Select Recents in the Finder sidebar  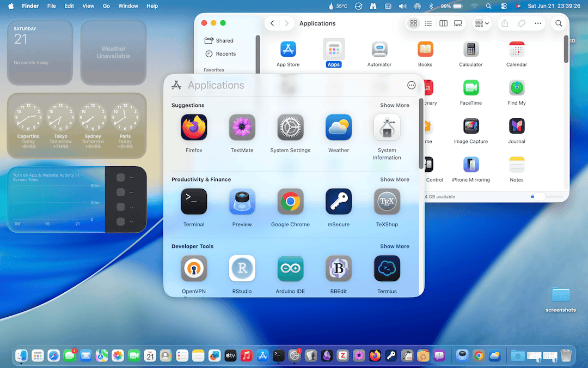point(225,54)
